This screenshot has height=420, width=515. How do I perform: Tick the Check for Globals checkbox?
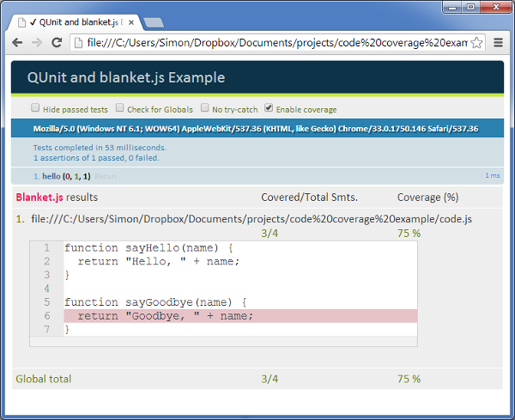click(x=120, y=108)
